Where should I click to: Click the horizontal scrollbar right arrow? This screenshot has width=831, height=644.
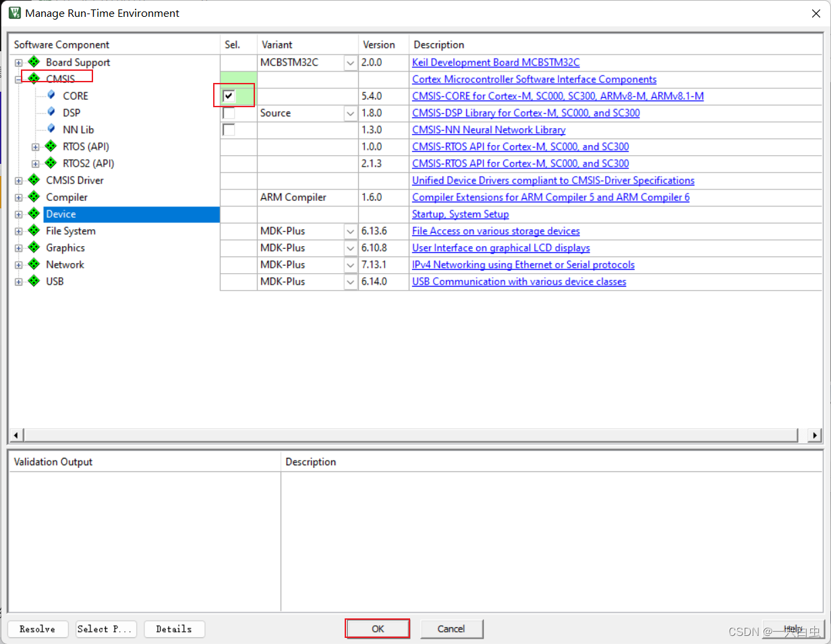(x=815, y=435)
